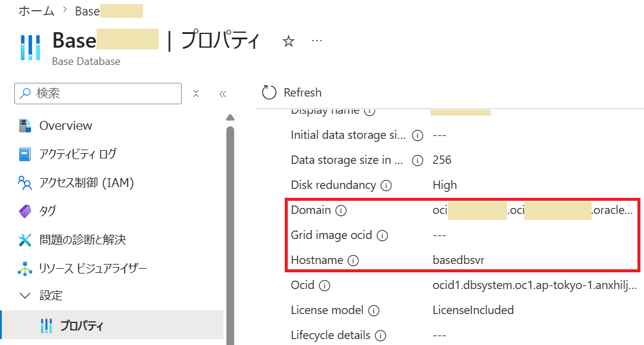644x345 pixels.
Task: Open the ellipsis more options menu
Action: [317, 41]
